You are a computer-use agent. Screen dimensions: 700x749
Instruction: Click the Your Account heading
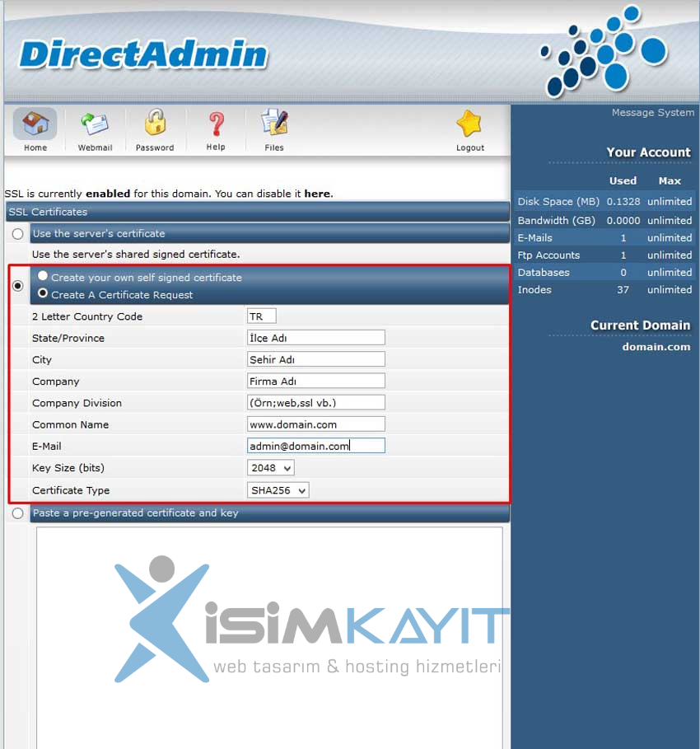pyautogui.click(x=648, y=152)
